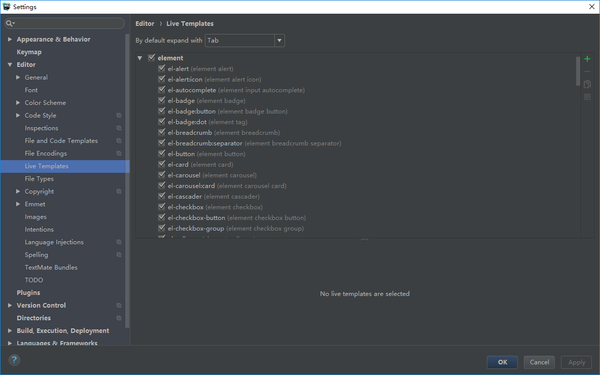Expand the Appearance & Behavior section
600x375 pixels.
(10, 39)
